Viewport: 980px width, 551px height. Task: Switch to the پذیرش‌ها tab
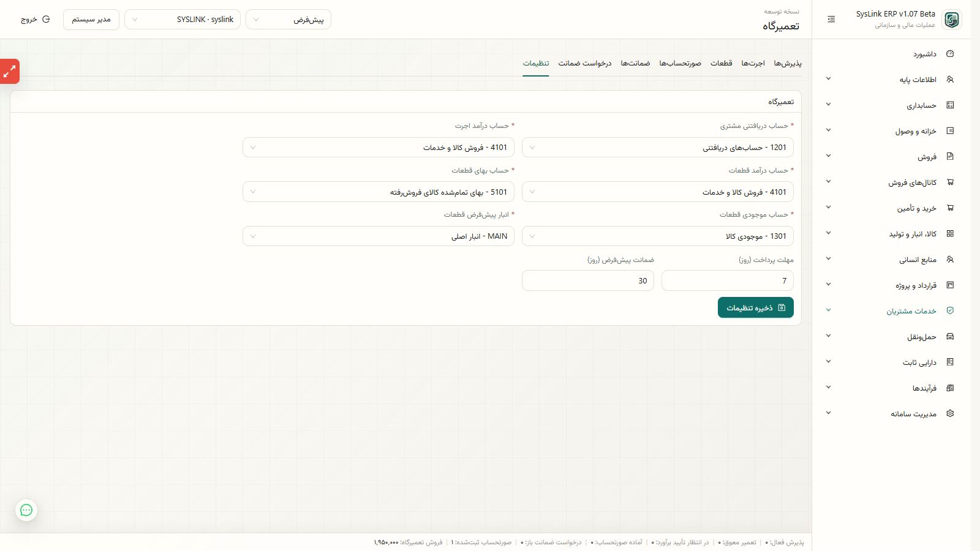[x=788, y=63]
